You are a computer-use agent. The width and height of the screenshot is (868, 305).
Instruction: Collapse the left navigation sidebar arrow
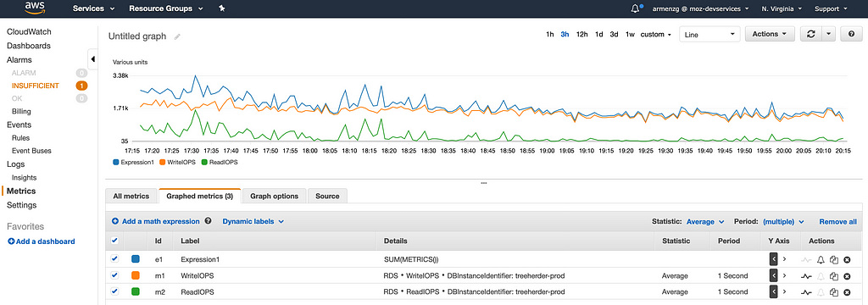(93, 59)
